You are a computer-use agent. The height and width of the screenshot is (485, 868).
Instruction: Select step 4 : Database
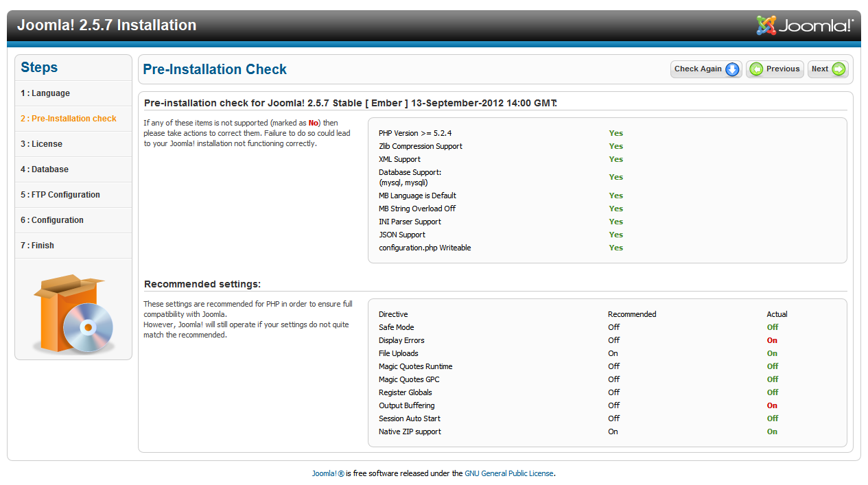[73, 169]
